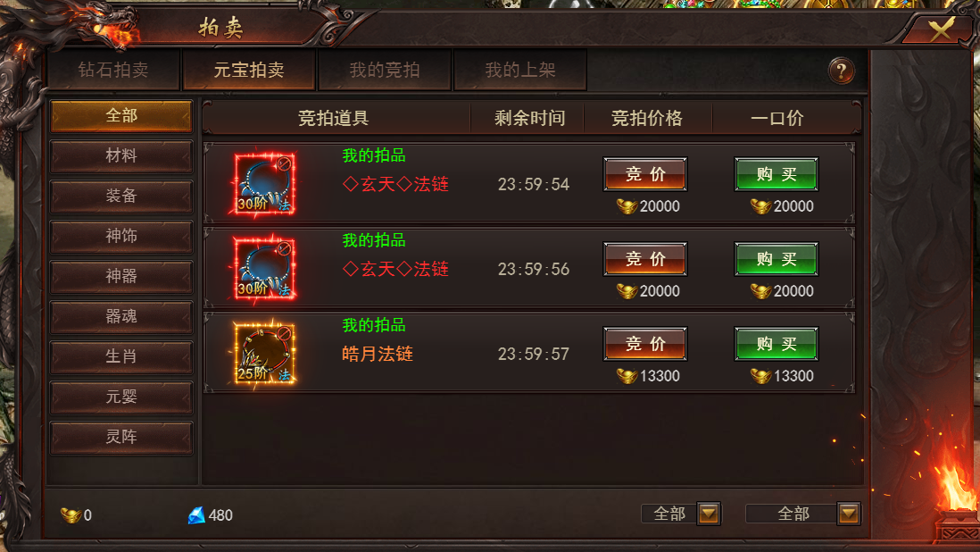Image resolution: width=980 pixels, height=552 pixels.
Task: Open the first 全部 filter text box
Action: [669, 514]
